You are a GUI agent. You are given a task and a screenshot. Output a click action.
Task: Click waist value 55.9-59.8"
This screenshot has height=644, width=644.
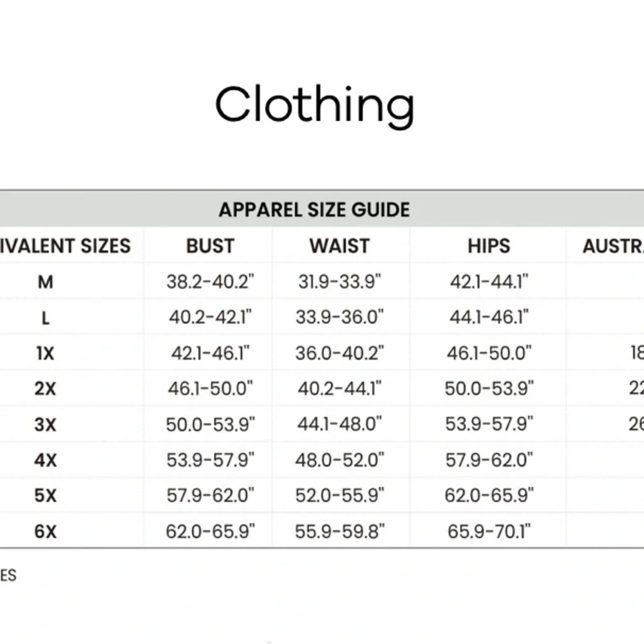(339, 531)
